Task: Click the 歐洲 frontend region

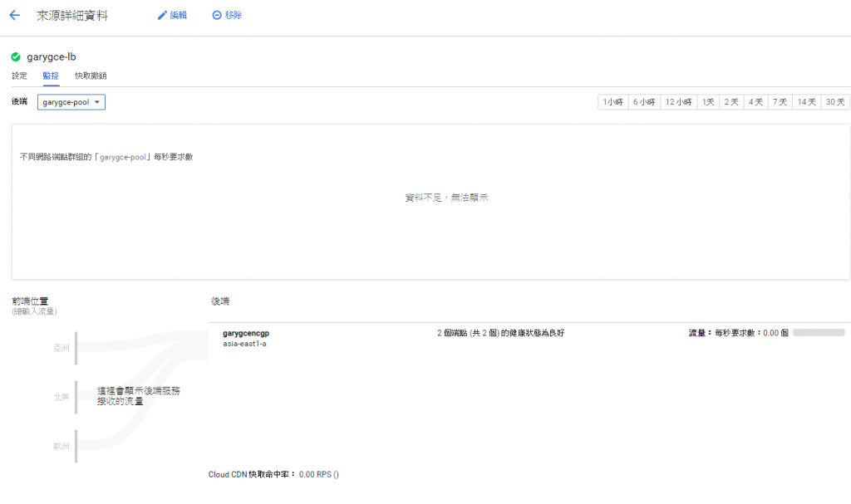Action: (61, 446)
